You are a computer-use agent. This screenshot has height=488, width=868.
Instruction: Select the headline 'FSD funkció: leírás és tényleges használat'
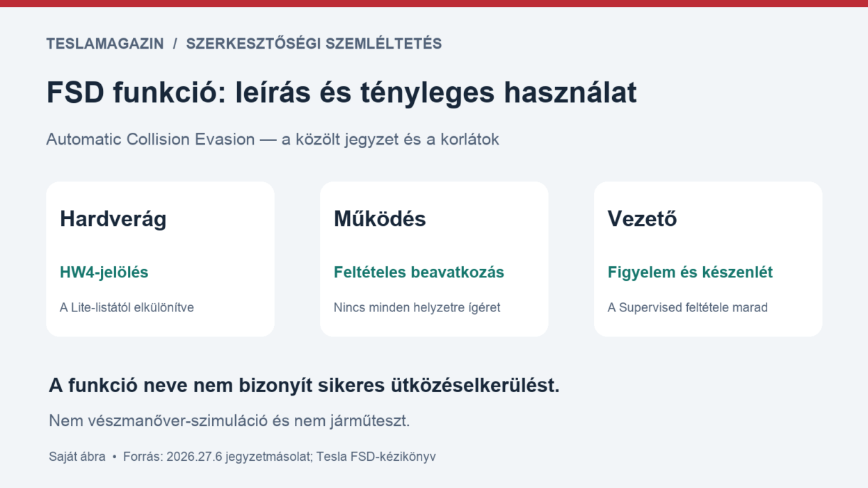pos(341,92)
